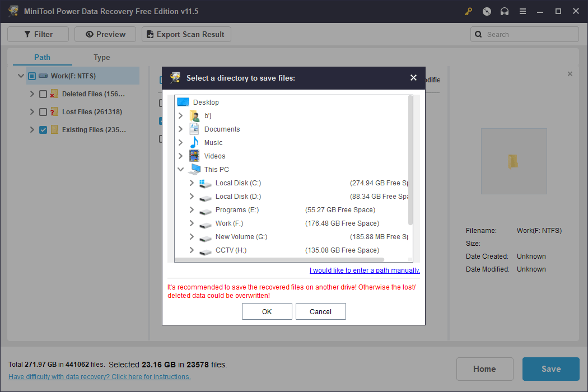Expand the Deleted Files tree entry

pyautogui.click(x=32, y=94)
